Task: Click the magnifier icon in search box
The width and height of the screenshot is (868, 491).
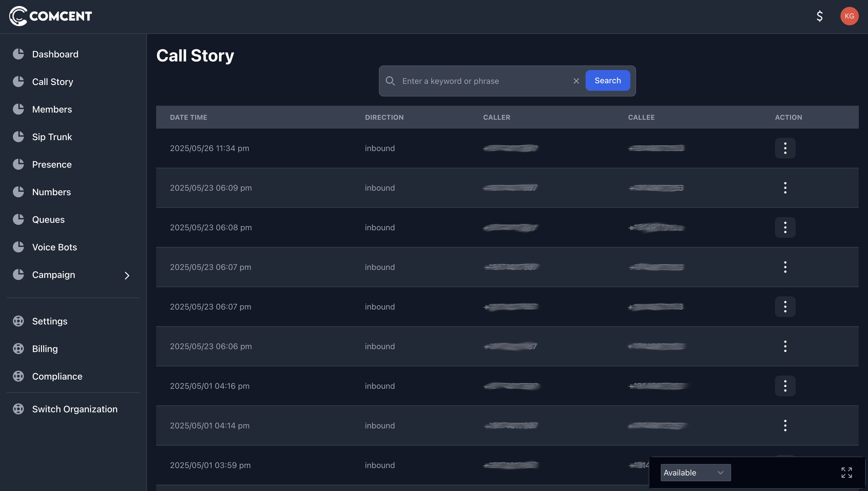Action: (x=390, y=81)
